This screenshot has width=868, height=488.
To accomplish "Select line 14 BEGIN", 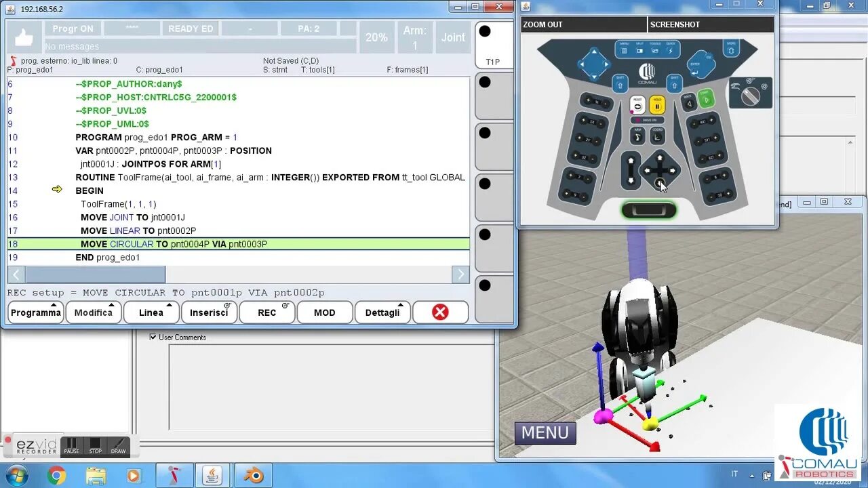I will point(238,190).
